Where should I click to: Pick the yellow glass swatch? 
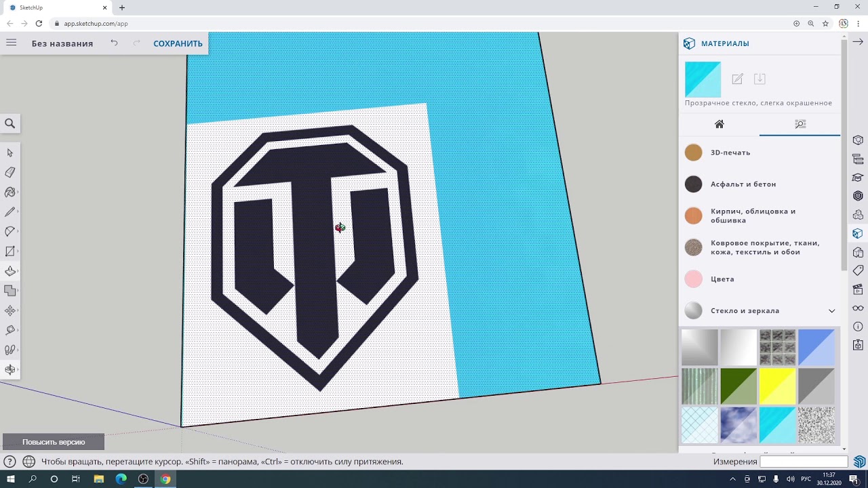777,386
